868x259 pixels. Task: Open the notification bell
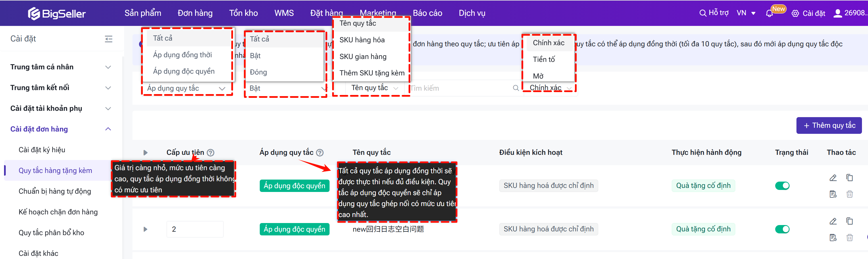(x=769, y=14)
